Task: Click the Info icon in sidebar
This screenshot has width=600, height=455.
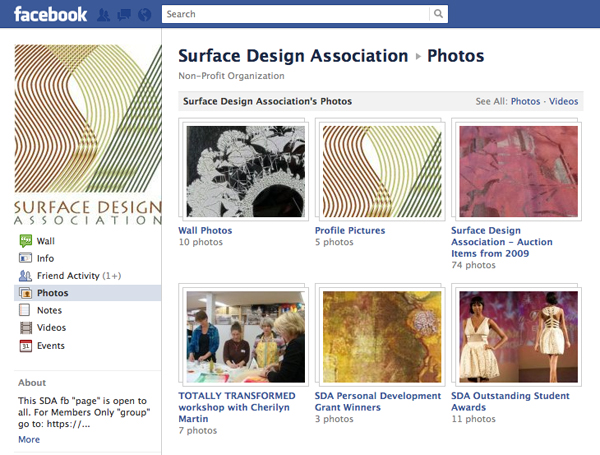Action: (x=26, y=258)
